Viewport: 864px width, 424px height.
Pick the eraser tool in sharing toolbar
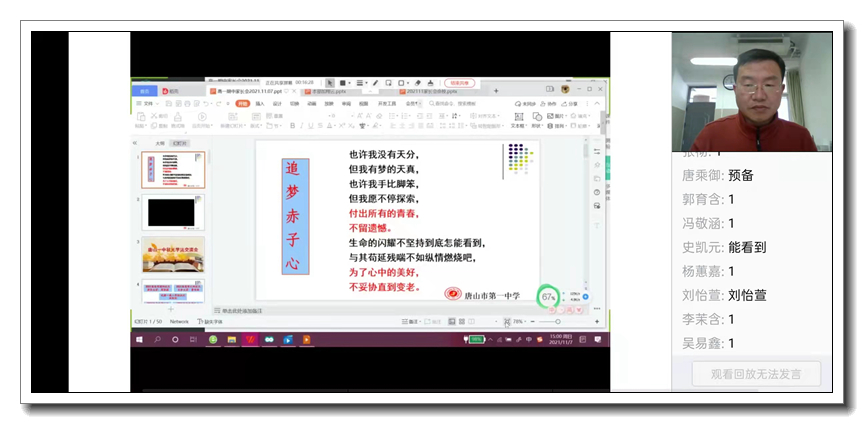coord(417,82)
